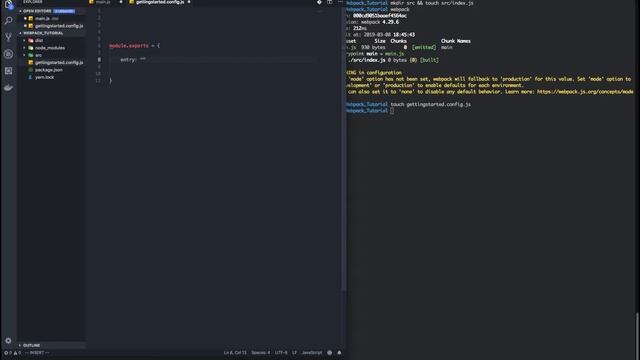Select the src folder name

(38, 55)
